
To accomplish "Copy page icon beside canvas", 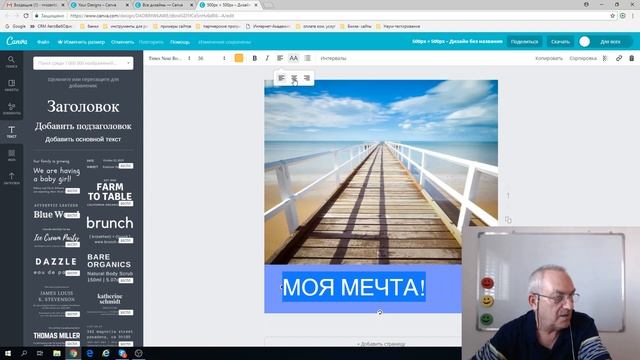I will tap(508, 220).
